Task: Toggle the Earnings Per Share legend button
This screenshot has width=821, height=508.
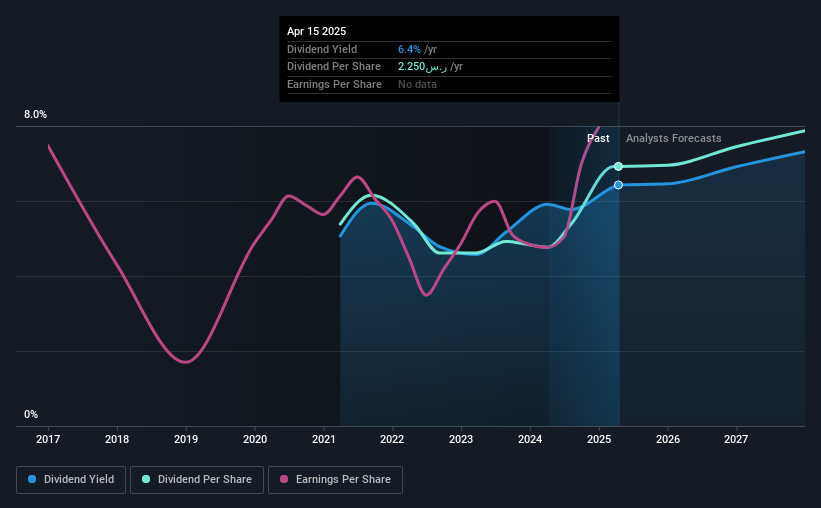Action: tap(335, 480)
